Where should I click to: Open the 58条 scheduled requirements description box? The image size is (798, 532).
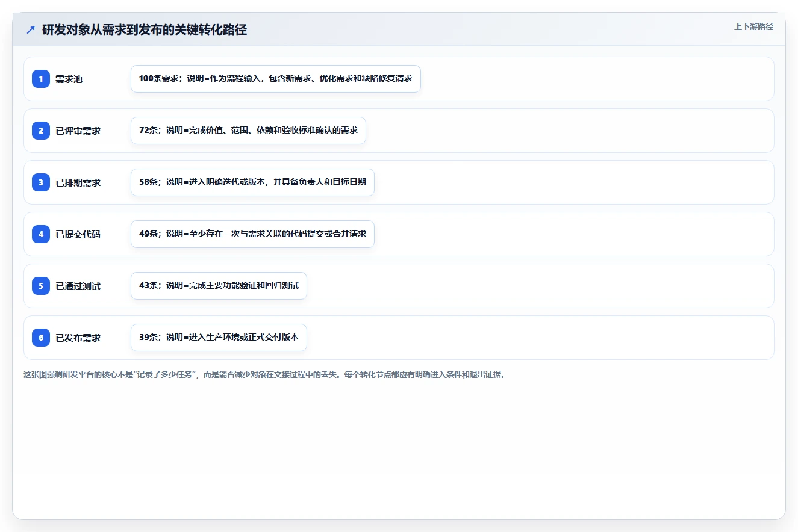(x=252, y=182)
